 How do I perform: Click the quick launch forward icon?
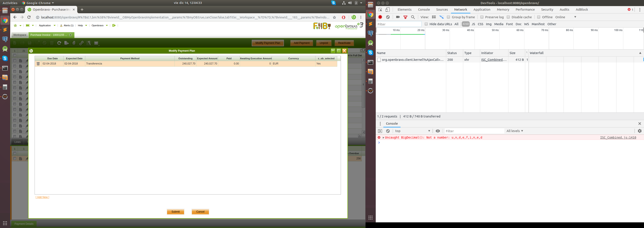click(x=27, y=25)
